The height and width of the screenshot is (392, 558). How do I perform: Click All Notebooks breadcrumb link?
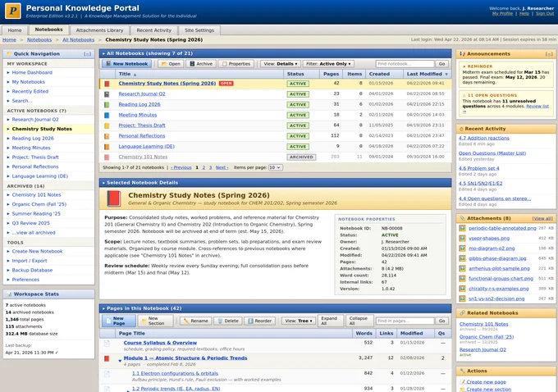click(x=78, y=40)
